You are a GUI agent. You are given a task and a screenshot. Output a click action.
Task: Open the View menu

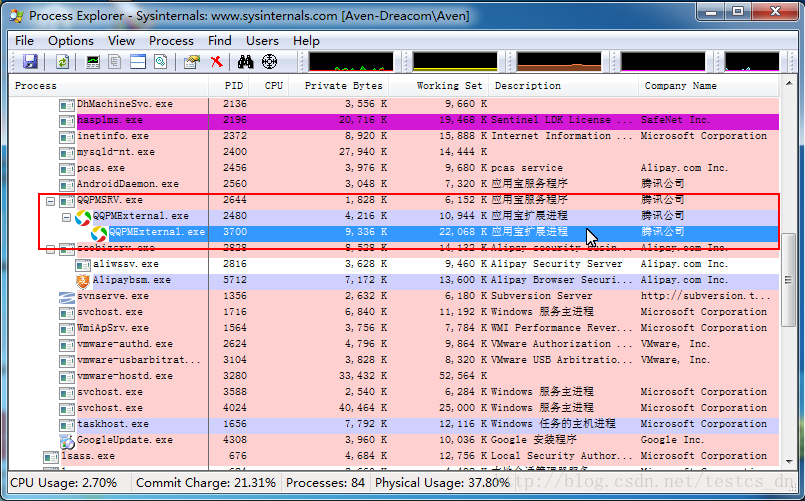click(122, 41)
